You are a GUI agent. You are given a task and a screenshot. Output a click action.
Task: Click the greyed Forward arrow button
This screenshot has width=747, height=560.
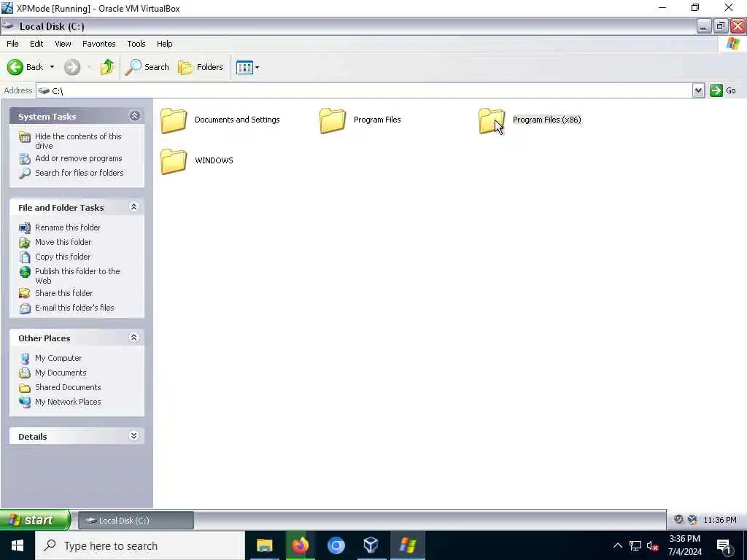click(72, 67)
